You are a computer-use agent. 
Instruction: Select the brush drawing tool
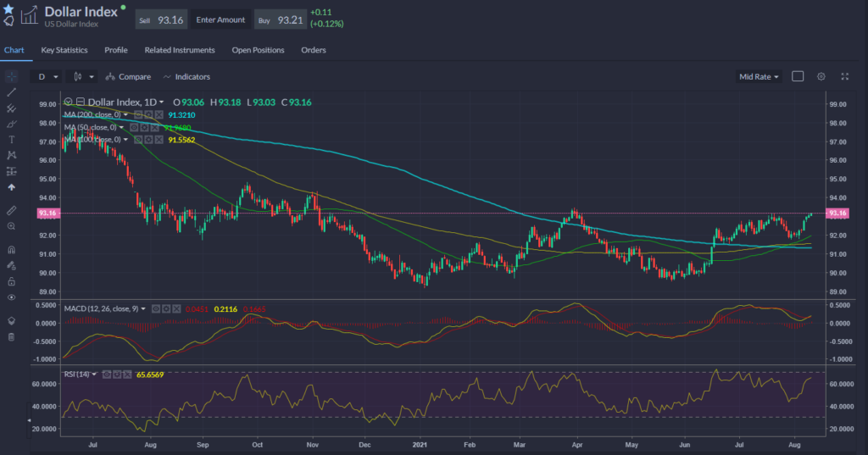click(x=12, y=124)
